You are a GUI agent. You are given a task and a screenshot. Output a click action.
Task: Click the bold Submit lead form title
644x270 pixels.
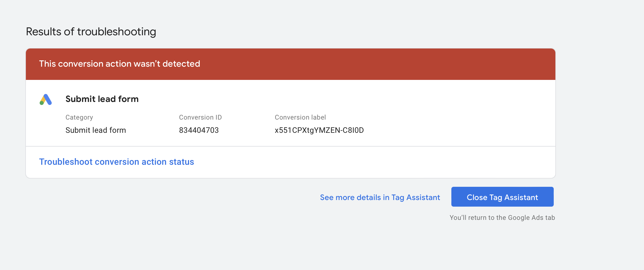[102, 99]
